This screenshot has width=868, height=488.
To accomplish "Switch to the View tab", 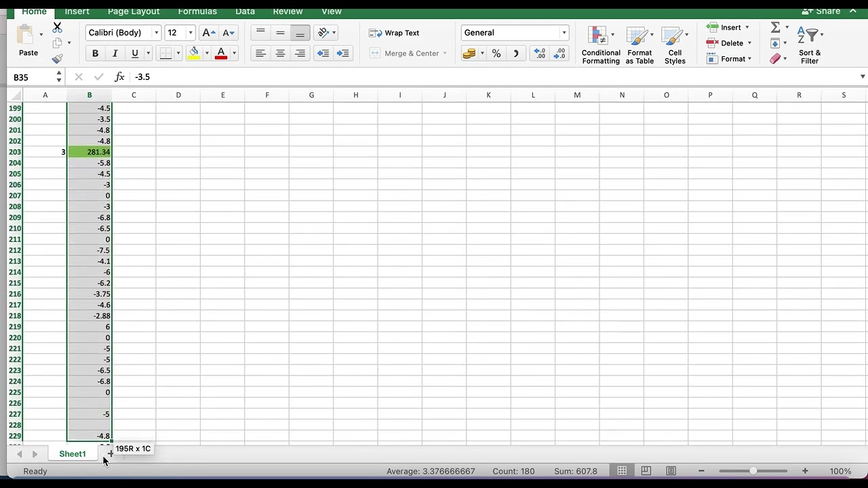I will [x=332, y=11].
